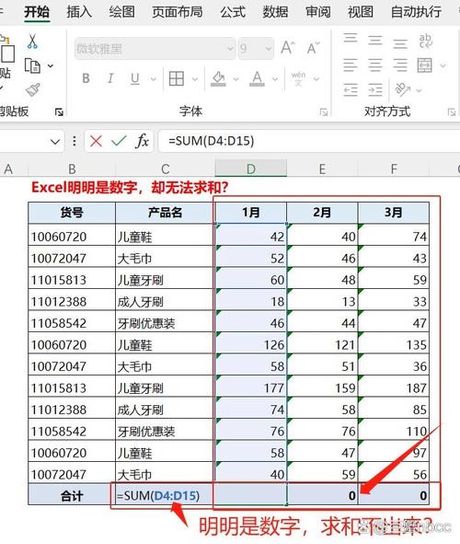Open the 插入 ribbon tab
This screenshot has height=544, width=460.
79,12
